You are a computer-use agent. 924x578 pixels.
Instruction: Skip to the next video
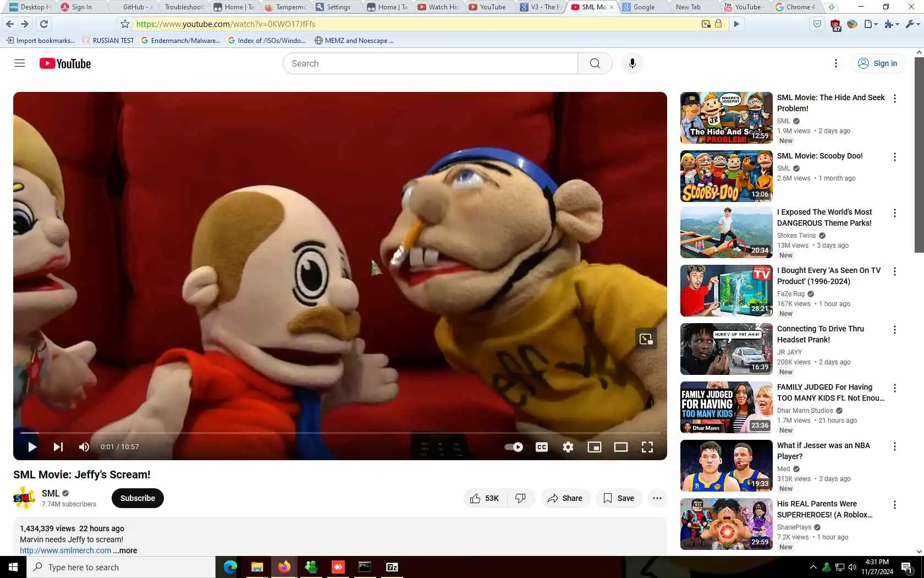(x=58, y=447)
